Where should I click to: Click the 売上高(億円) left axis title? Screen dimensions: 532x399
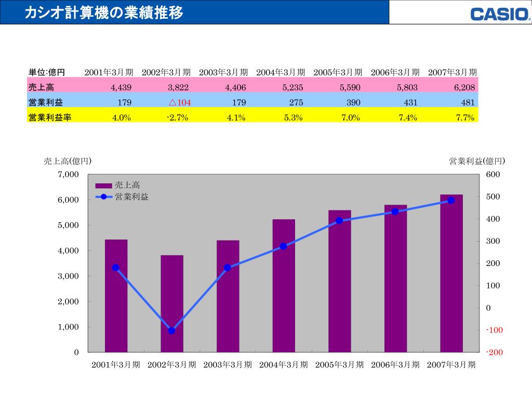(68, 161)
